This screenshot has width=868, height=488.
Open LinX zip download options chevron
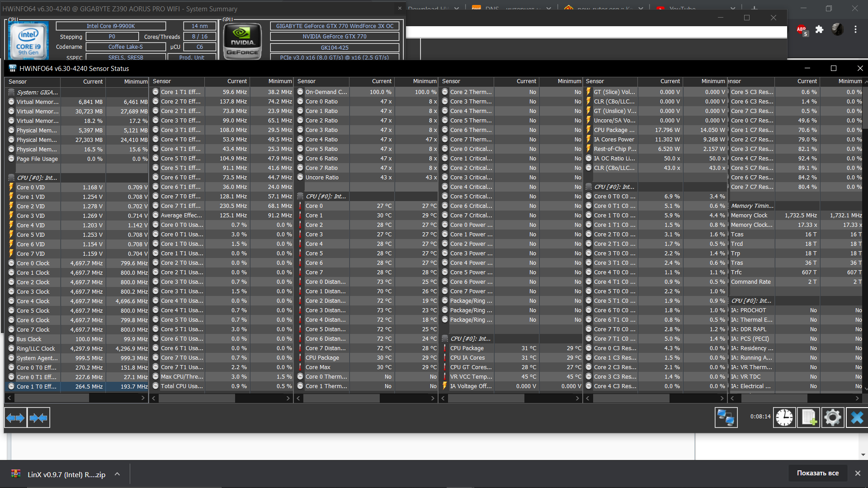click(x=117, y=474)
